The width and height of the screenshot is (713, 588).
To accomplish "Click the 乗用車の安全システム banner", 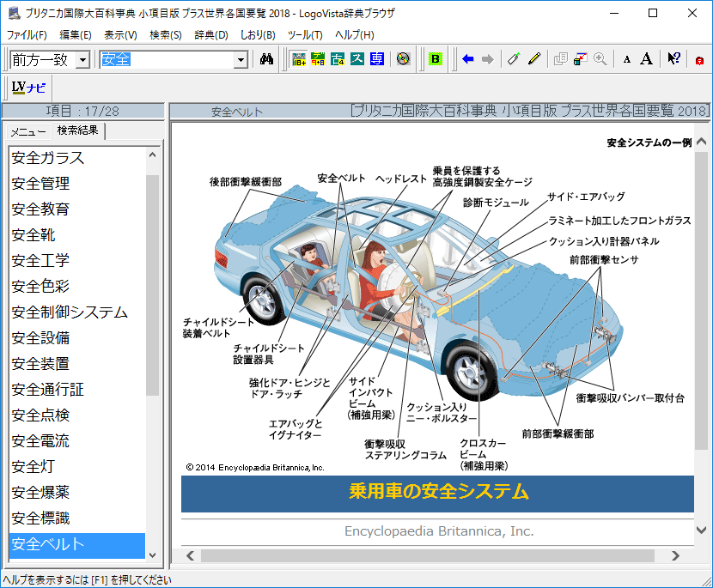I will point(437,494).
